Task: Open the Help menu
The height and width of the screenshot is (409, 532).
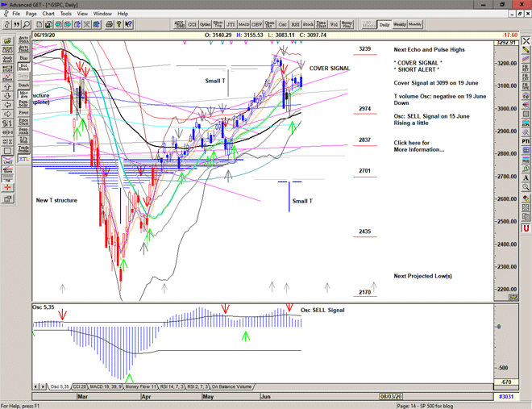Action: click(x=123, y=14)
